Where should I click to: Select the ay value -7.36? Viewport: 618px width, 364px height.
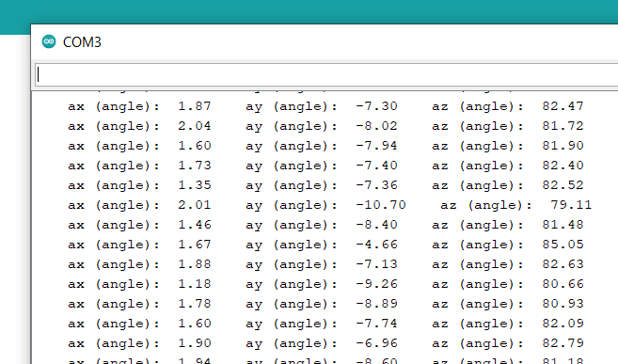pos(376,185)
